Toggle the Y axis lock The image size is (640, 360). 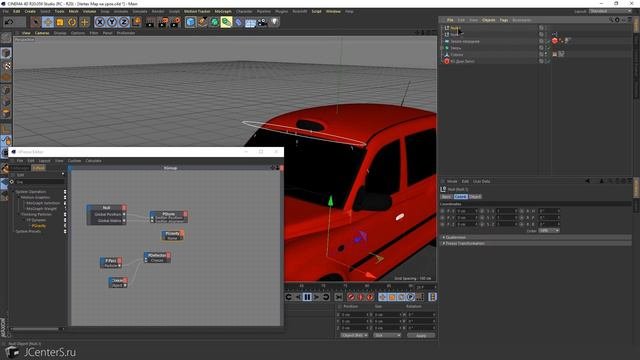pyautogui.click(x=112, y=22)
